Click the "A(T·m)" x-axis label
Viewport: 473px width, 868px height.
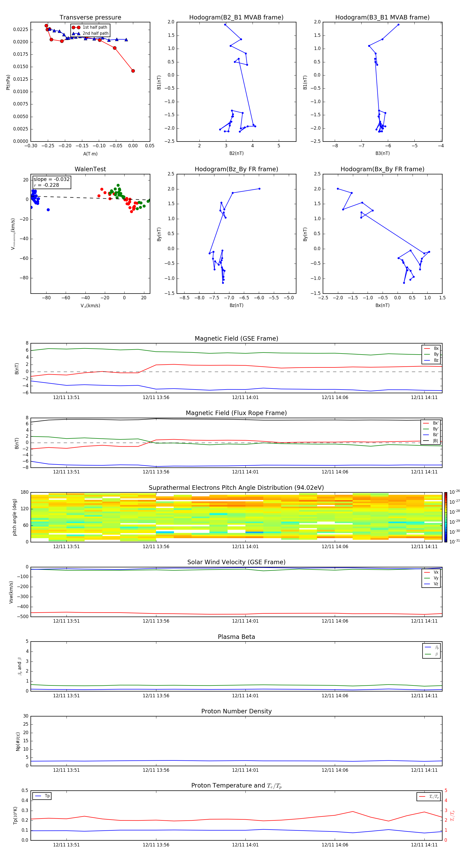[90, 154]
